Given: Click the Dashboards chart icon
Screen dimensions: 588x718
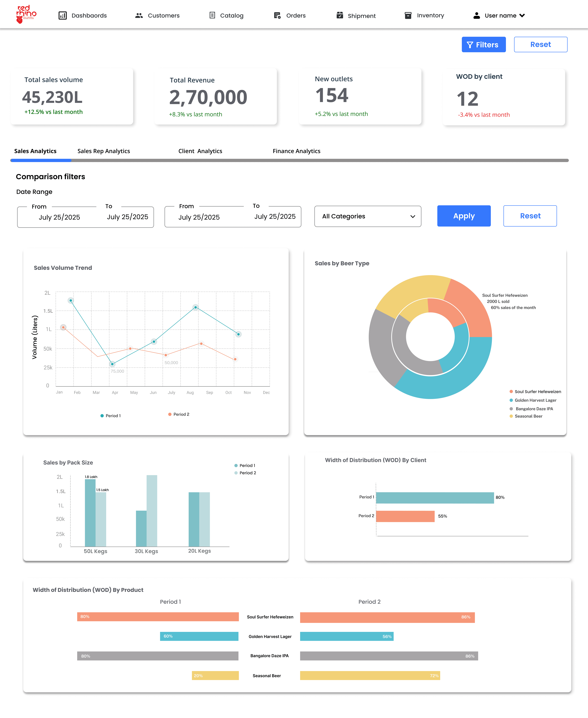Looking at the screenshot, I should pyautogui.click(x=63, y=16).
